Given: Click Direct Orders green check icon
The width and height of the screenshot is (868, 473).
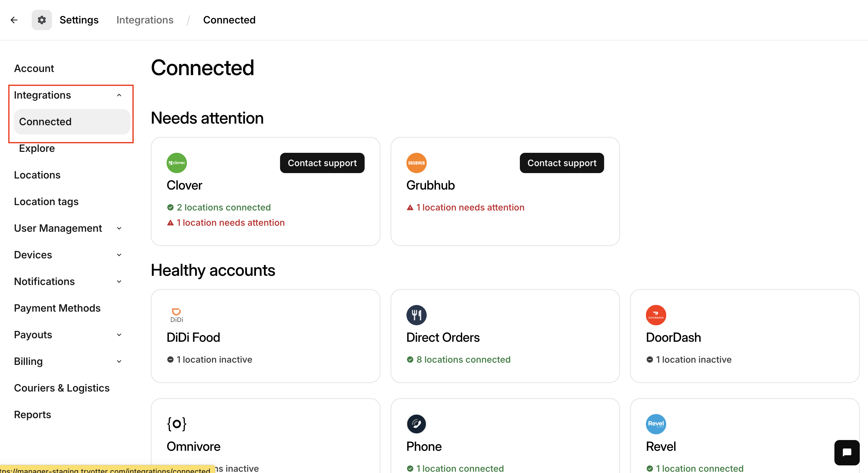Looking at the screenshot, I should click(410, 360).
